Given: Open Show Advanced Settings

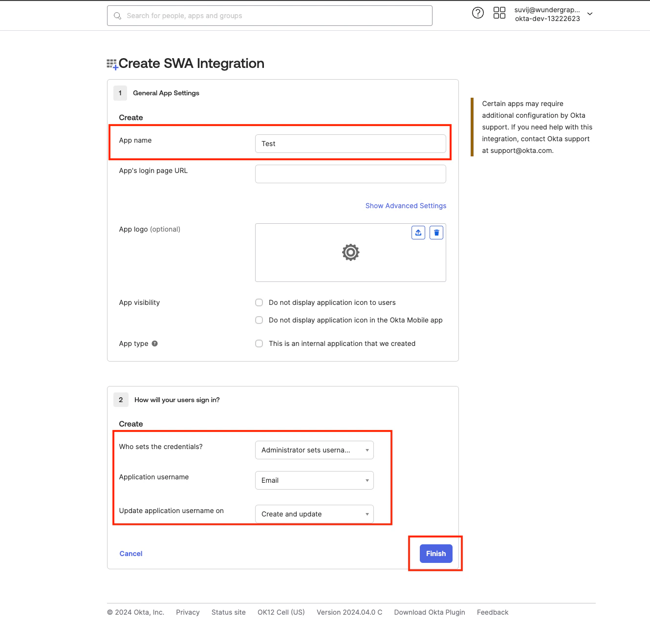Looking at the screenshot, I should pos(406,206).
